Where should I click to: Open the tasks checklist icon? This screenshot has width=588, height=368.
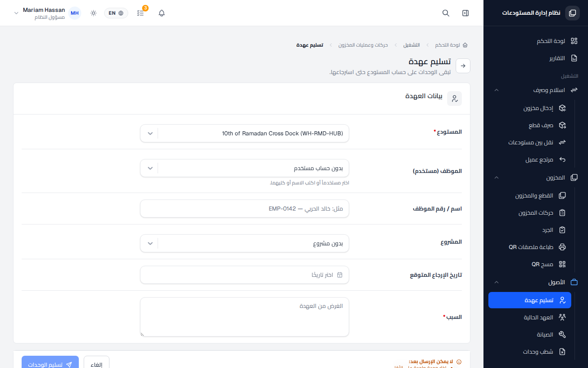140,13
